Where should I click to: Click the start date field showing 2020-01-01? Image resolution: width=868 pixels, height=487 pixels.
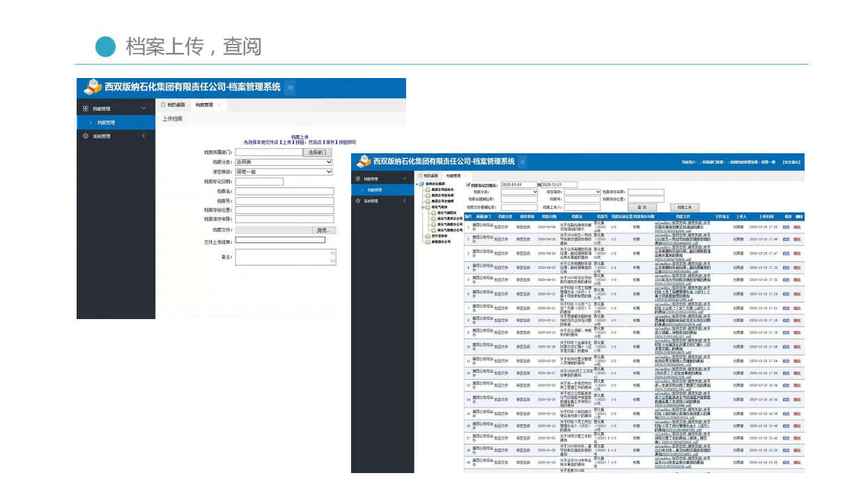(518, 185)
